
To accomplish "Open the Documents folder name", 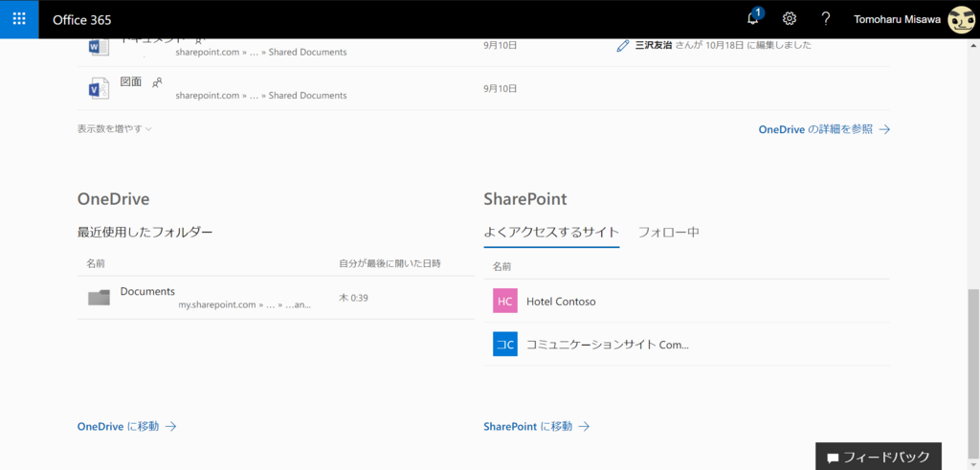I will coord(147,291).
